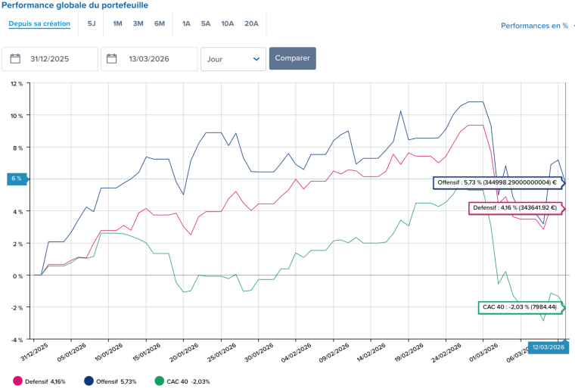The height and width of the screenshot is (392, 575).
Task: Choose the 3M time range
Action: click(138, 23)
